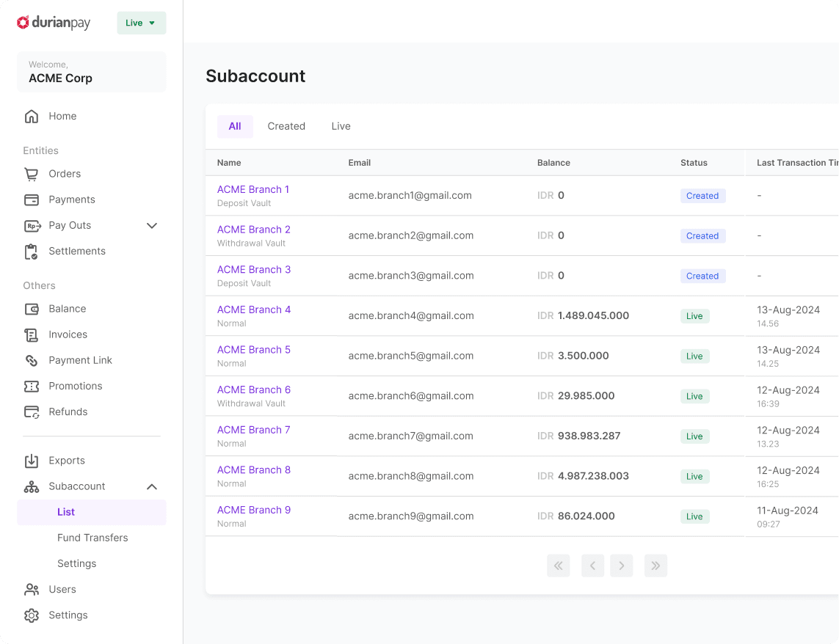839x644 pixels.
Task: Click the Balance wallet icon
Action: point(32,309)
